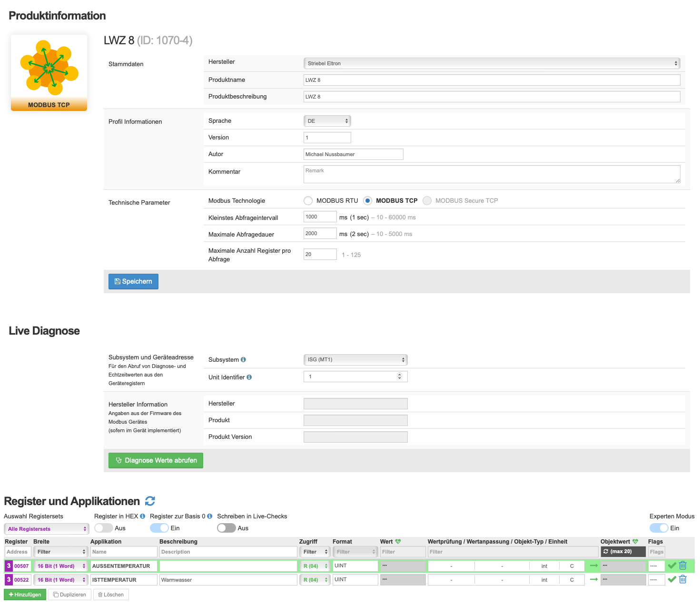Open the R (04) access dropdown for ISTTEMPERATUR
Image resolution: width=700 pixels, height=605 pixels.
pyautogui.click(x=315, y=580)
